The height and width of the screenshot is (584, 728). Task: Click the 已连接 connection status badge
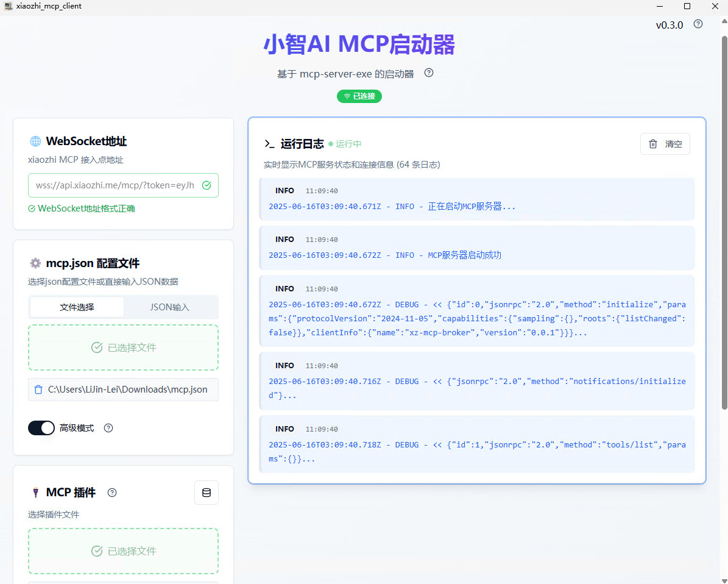pos(359,96)
